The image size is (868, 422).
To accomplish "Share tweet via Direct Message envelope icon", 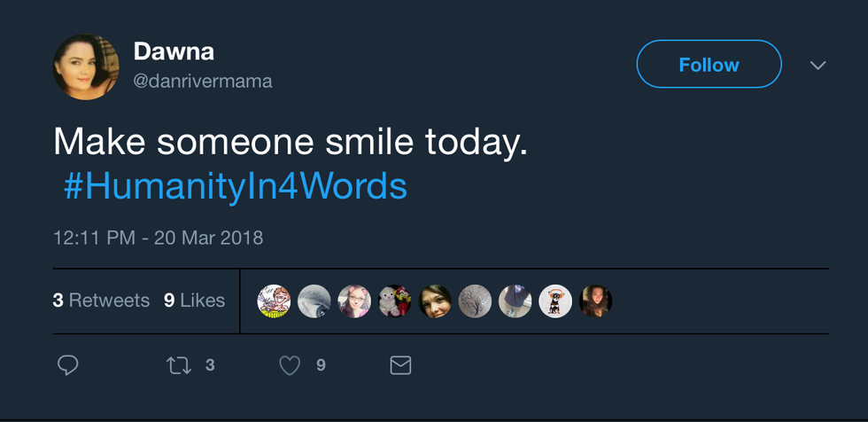I will coord(400,364).
